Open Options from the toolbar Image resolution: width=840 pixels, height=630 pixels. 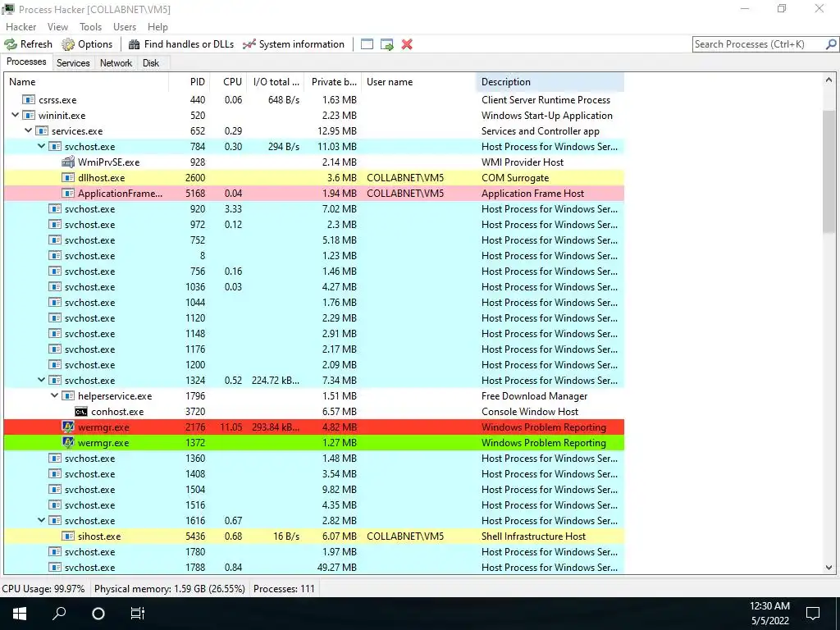87,44
